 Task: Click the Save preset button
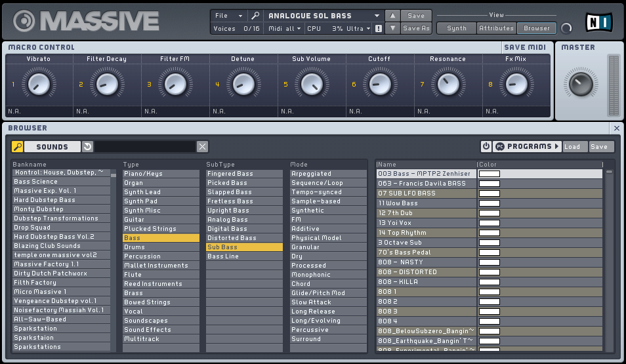(x=416, y=16)
